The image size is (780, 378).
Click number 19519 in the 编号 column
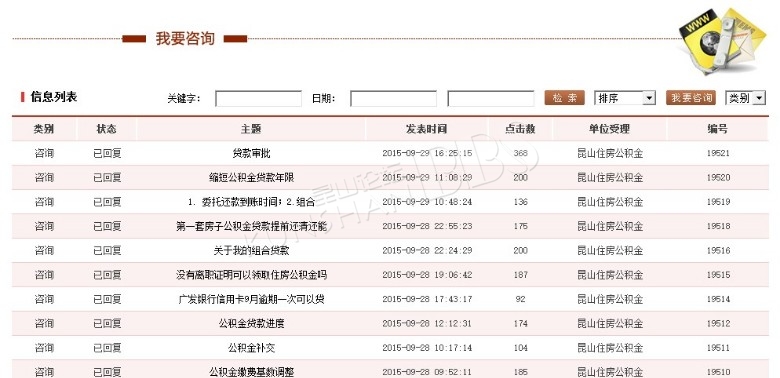pyautogui.click(x=718, y=202)
